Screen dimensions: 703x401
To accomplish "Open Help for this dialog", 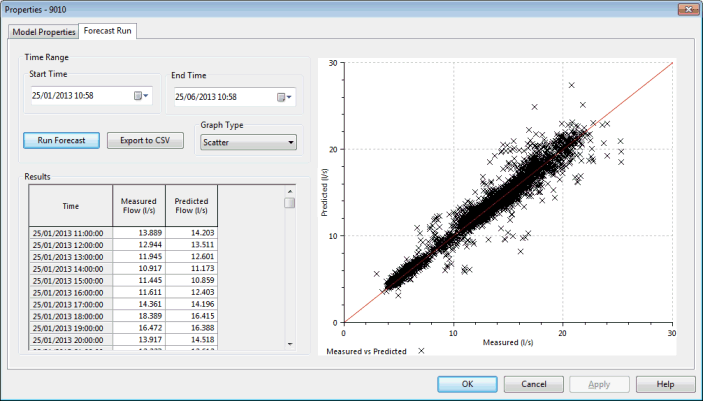I will point(665,384).
